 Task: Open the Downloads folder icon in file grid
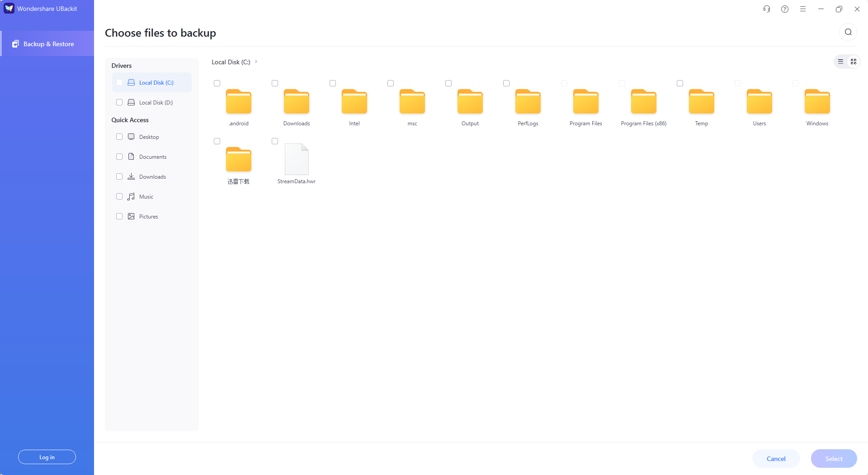pos(297,101)
